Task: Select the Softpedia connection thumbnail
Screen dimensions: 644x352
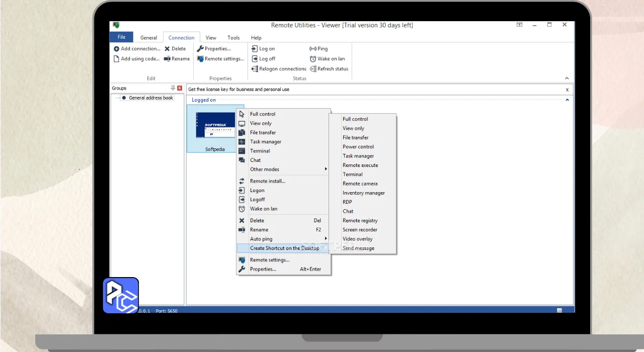Action: pyautogui.click(x=215, y=126)
